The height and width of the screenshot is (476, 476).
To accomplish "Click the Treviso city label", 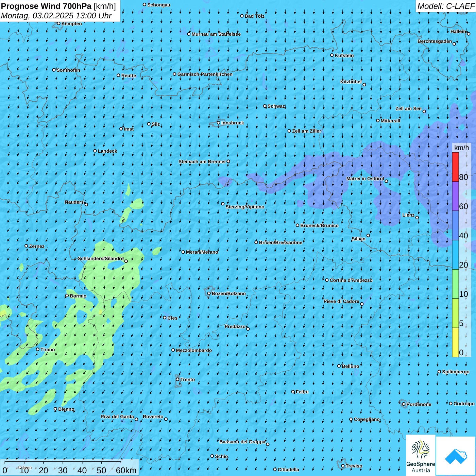I will [x=354, y=466].
